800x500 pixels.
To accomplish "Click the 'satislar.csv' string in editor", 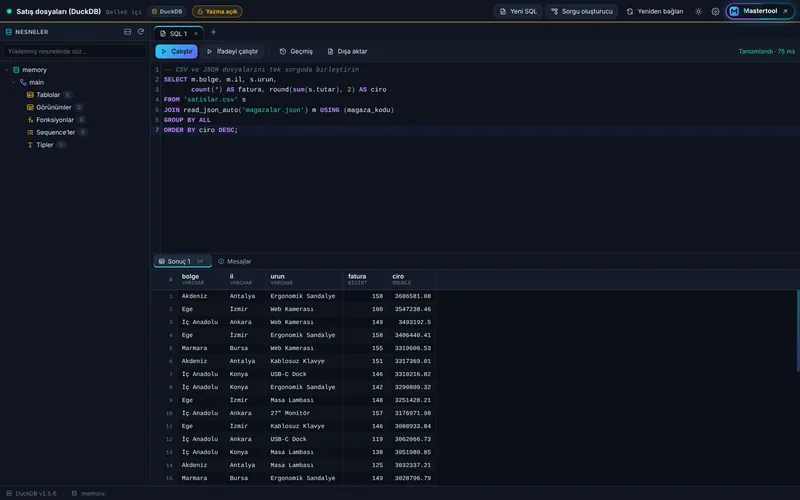I will pos(211,99).
